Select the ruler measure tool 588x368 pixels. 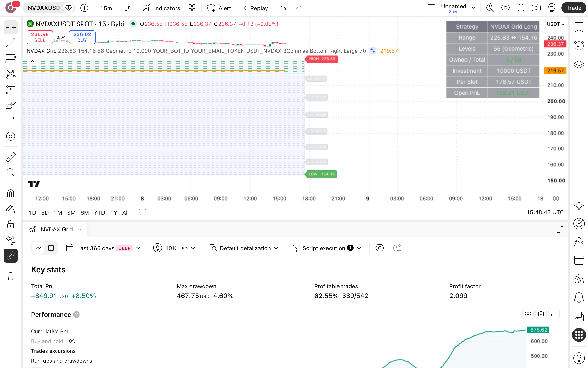coord(10,157)
